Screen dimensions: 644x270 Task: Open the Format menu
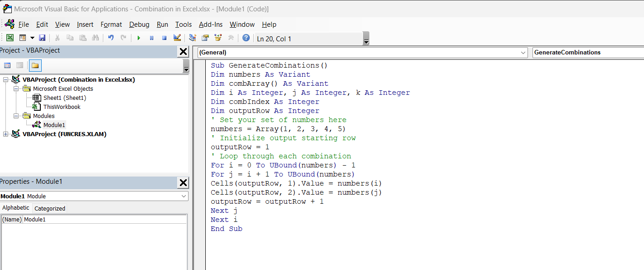(x=111, y=25)
